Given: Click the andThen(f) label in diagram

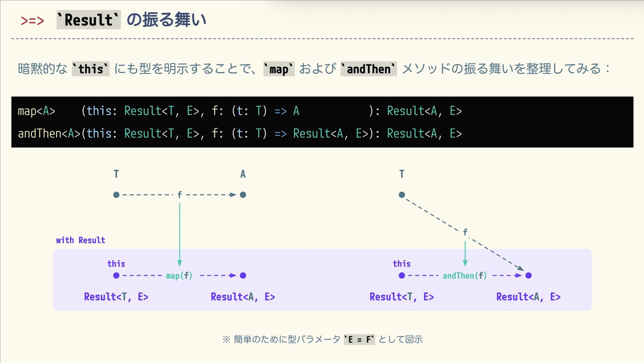Looking at the screenshot, I should (465, 276).
